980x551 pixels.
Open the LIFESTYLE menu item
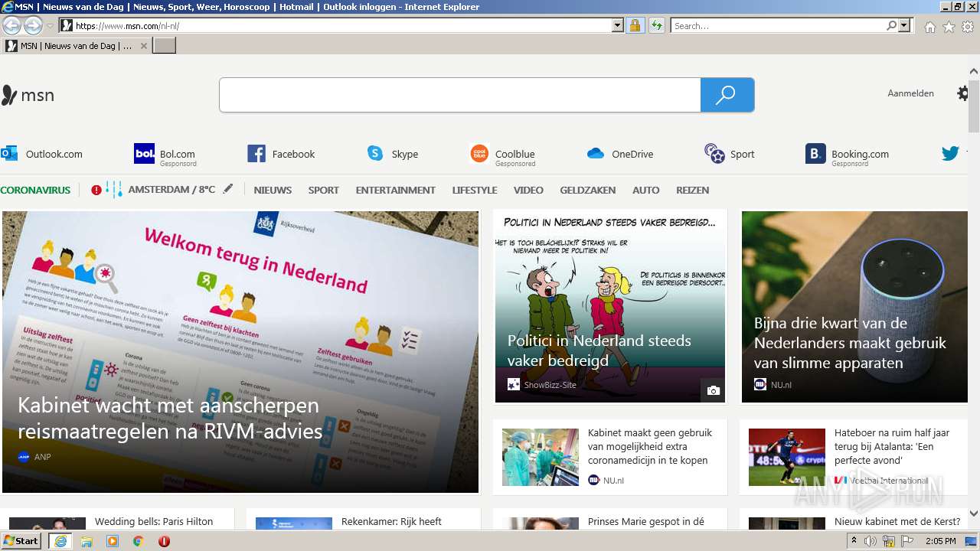pyautogui.click(x=475, y=190)
